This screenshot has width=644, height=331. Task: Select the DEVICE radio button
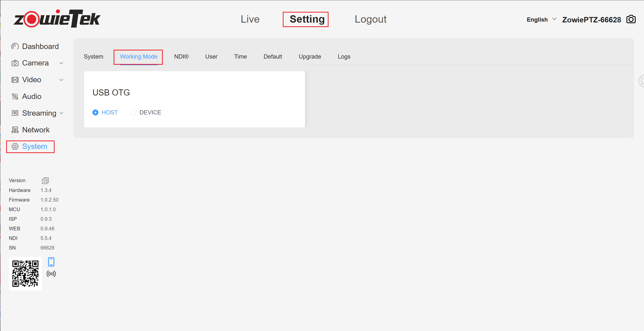point(133,112)
